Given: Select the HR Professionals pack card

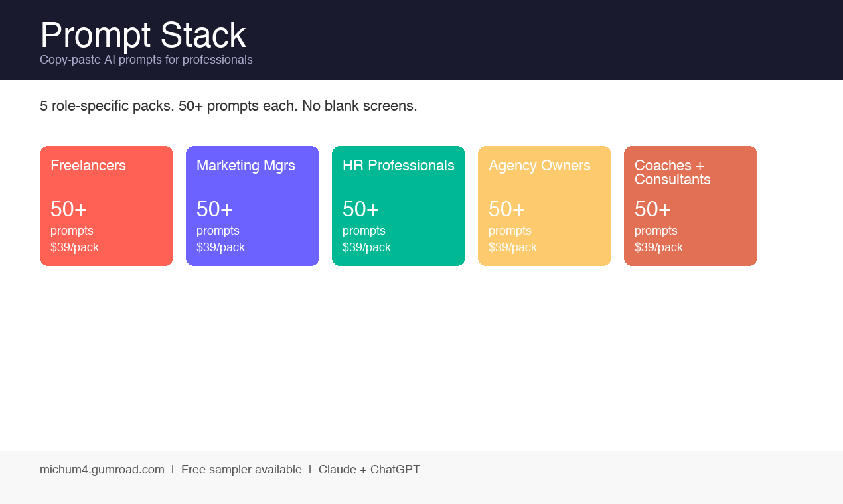Looking at the screenshot, I should pos(398,206).
